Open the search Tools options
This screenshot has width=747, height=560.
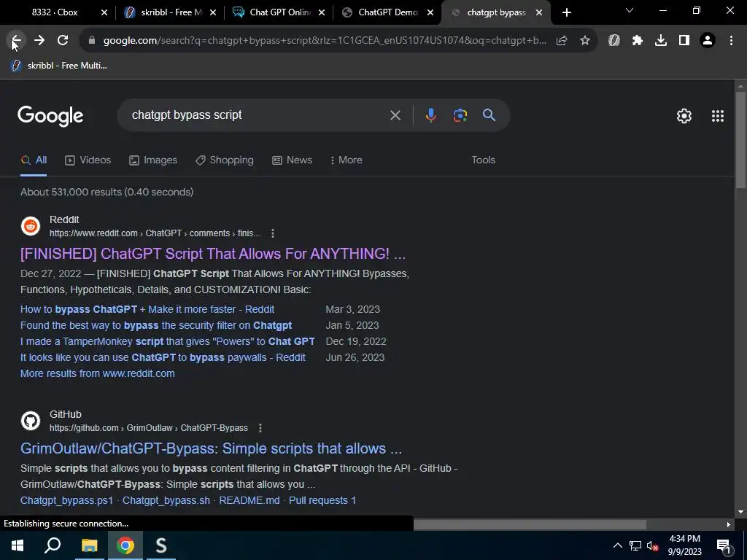click(x=483, y=160)
